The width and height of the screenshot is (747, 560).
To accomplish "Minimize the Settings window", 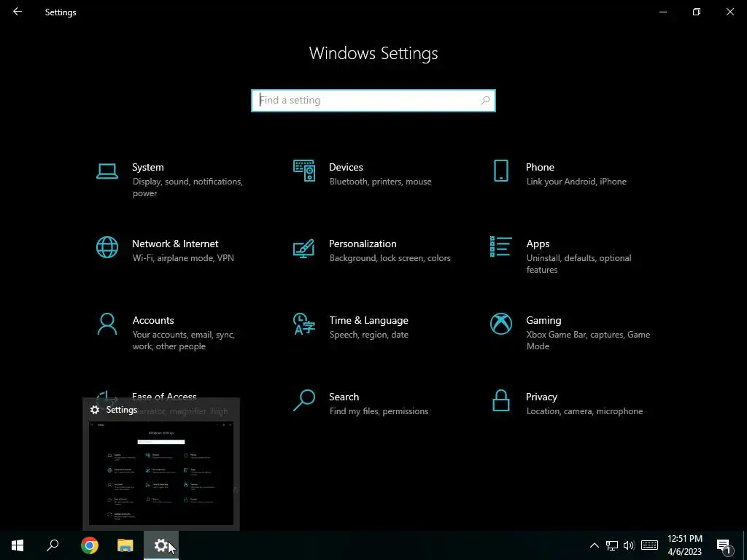I will (x=663, y=12).
